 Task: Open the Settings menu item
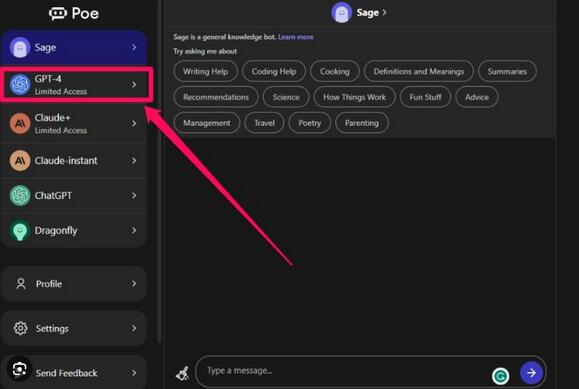pos(74,328)
